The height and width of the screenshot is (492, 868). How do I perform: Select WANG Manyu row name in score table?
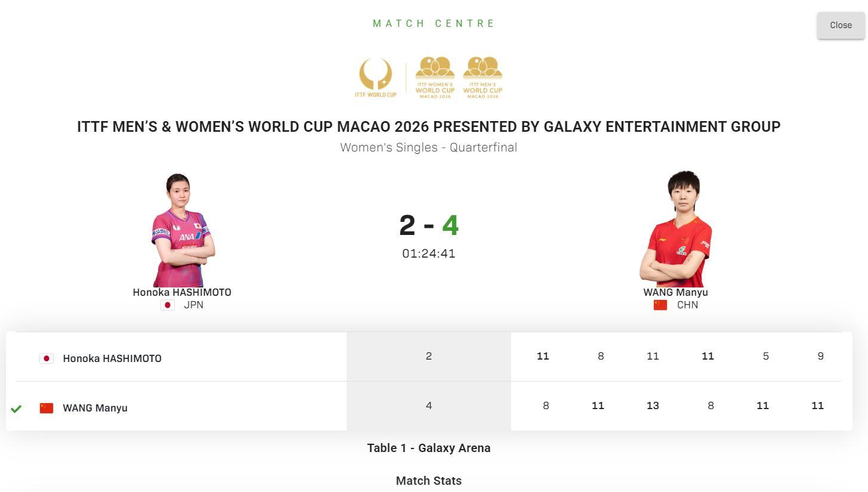click(95, 408)
